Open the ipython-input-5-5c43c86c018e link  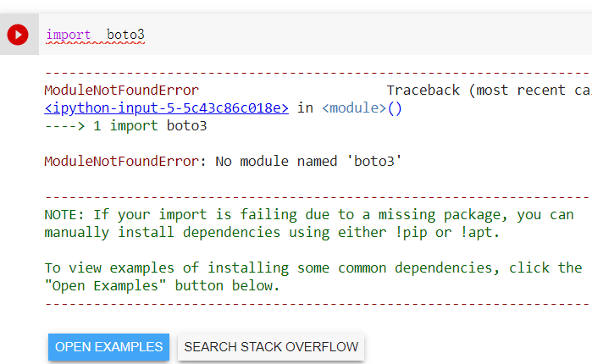pos(167,108)
